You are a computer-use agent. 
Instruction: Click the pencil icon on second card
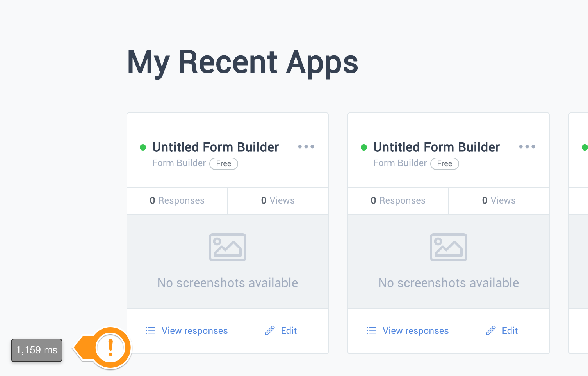point(491,331)
